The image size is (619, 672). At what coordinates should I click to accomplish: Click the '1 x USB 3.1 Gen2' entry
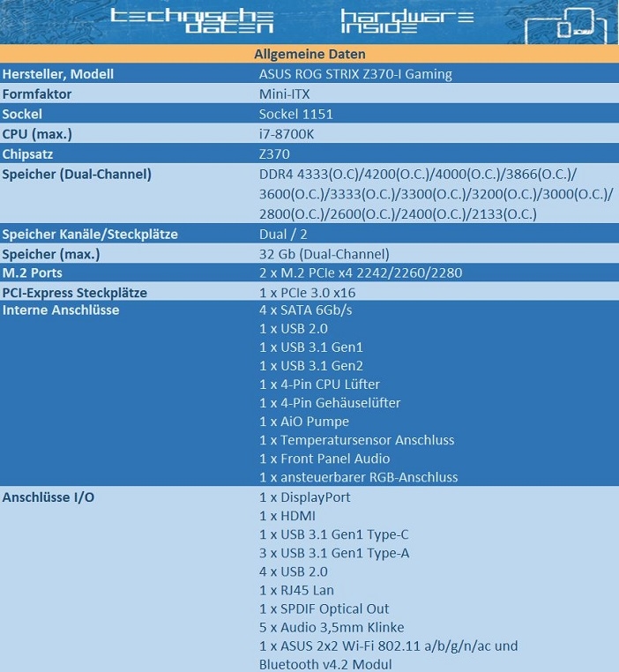(311, 366)
